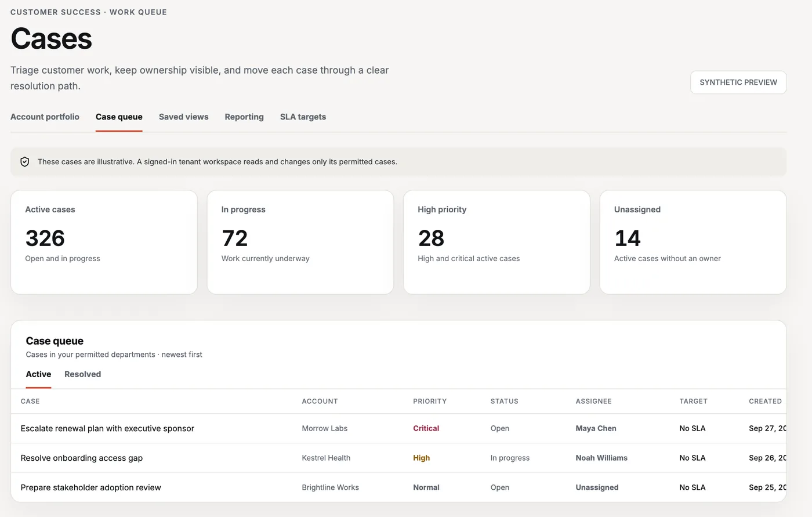Viewport: 812px width, 517px height.
Task: Click the High priority label in Kestrel row
Action: pos(421,458)
